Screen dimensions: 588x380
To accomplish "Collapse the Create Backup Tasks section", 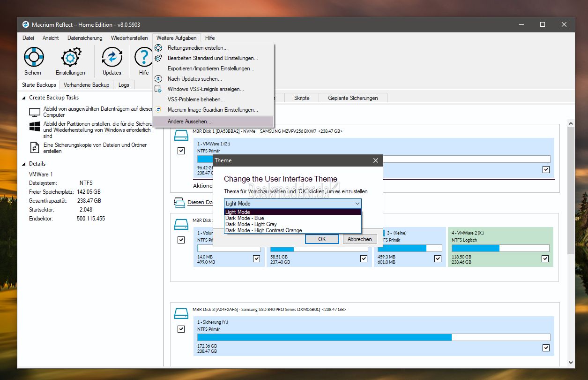I will (x=23, y=98).
